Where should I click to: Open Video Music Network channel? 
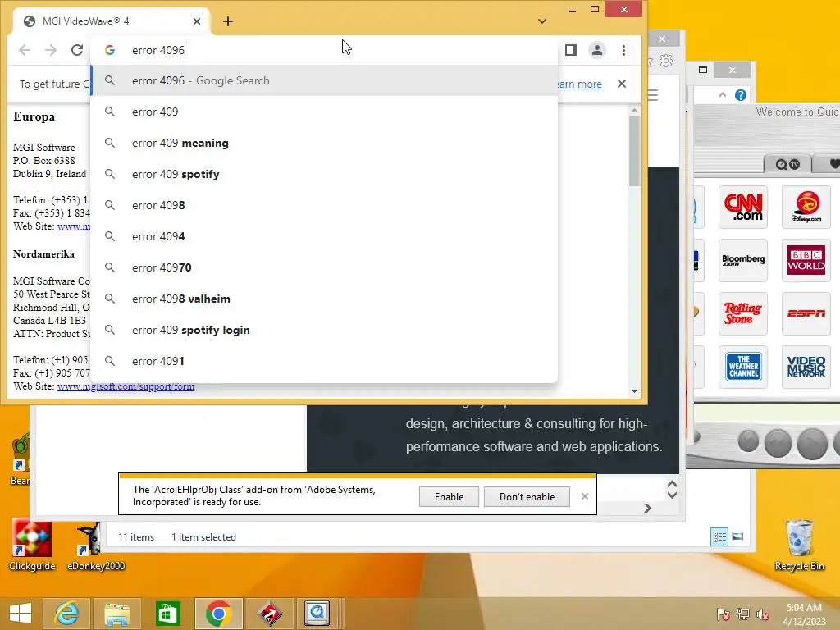pos(806,367)
